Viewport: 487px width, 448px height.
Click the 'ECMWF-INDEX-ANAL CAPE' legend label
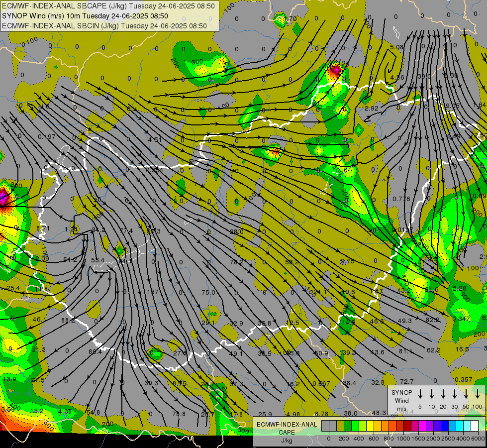pyautogui.click(x=287, y=429)
